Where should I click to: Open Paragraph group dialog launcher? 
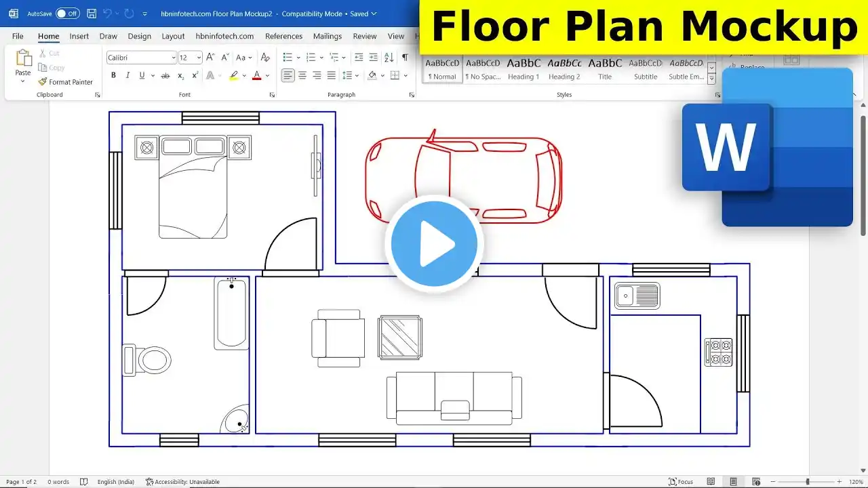click(x=412, y=95)
